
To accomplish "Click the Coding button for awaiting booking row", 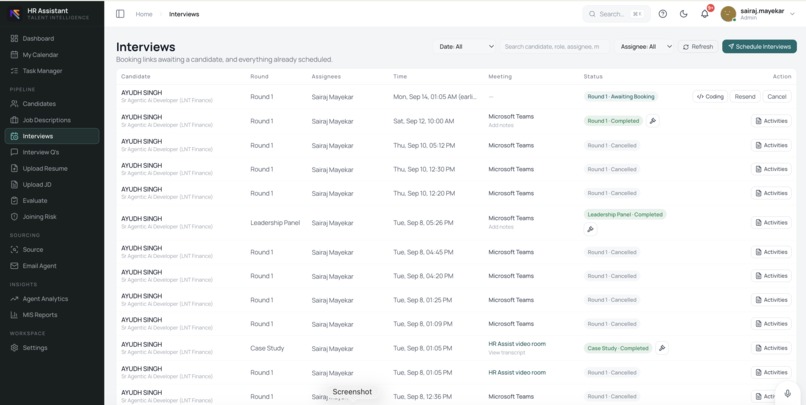I will pyautogui.click(x=710, y=97).
